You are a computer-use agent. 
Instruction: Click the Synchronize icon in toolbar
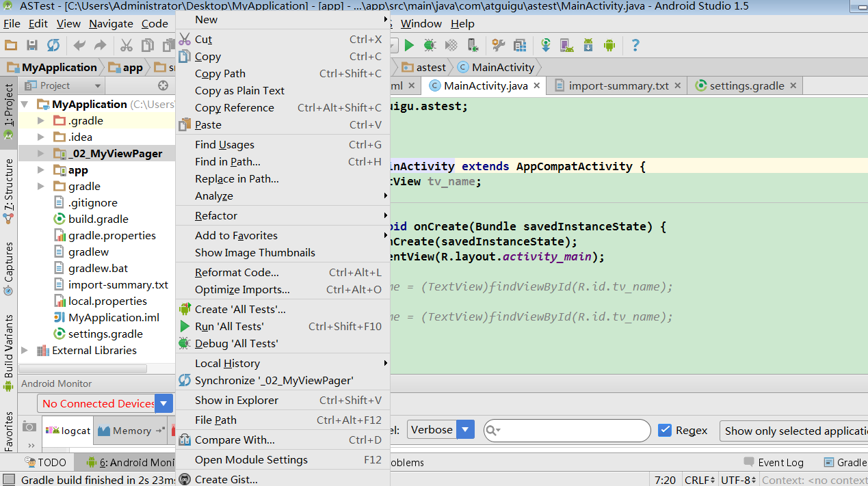(x=53, y=45)
